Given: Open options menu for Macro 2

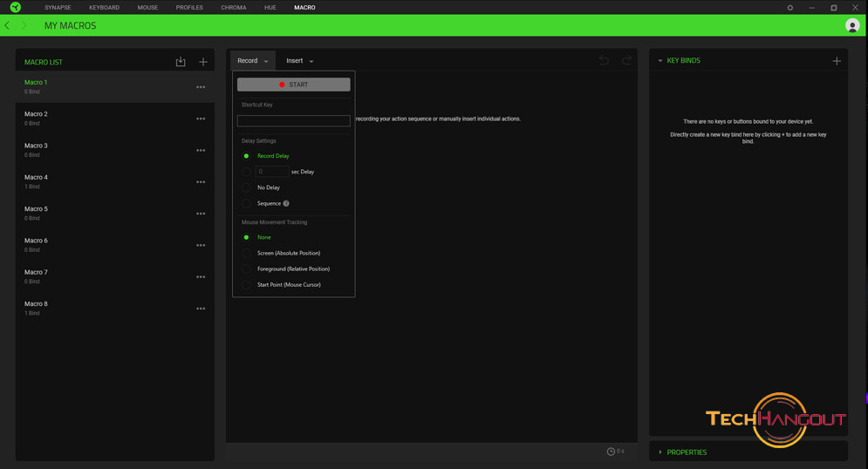Looking at the screenshot, I should (201, 119).
